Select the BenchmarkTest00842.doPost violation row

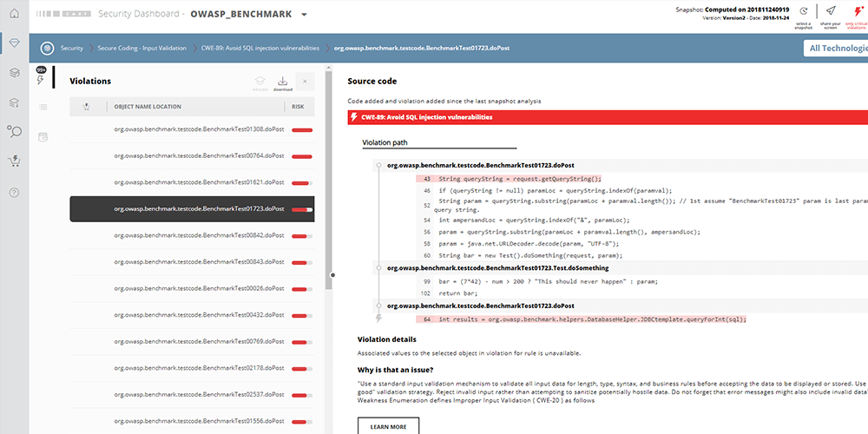(x=192, y=235)
